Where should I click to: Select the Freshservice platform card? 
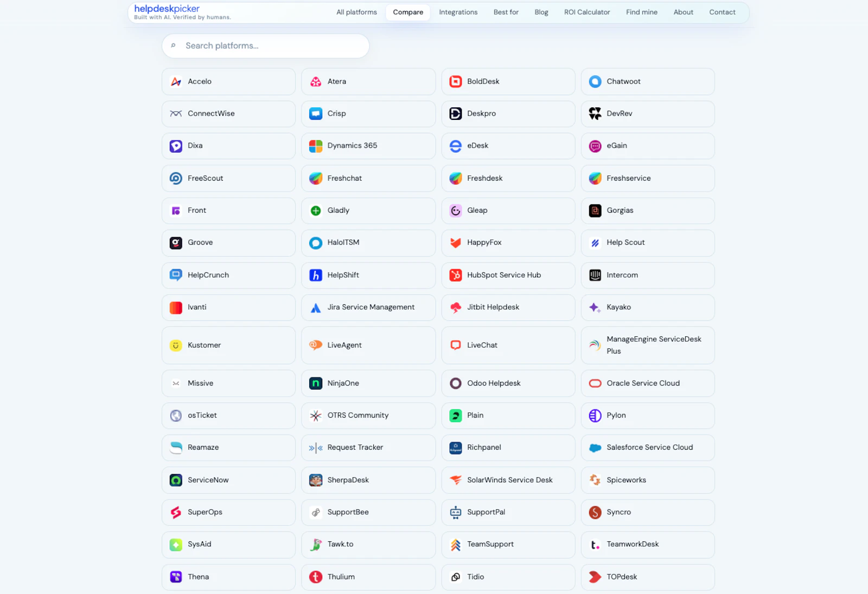(x=648, y=178)
